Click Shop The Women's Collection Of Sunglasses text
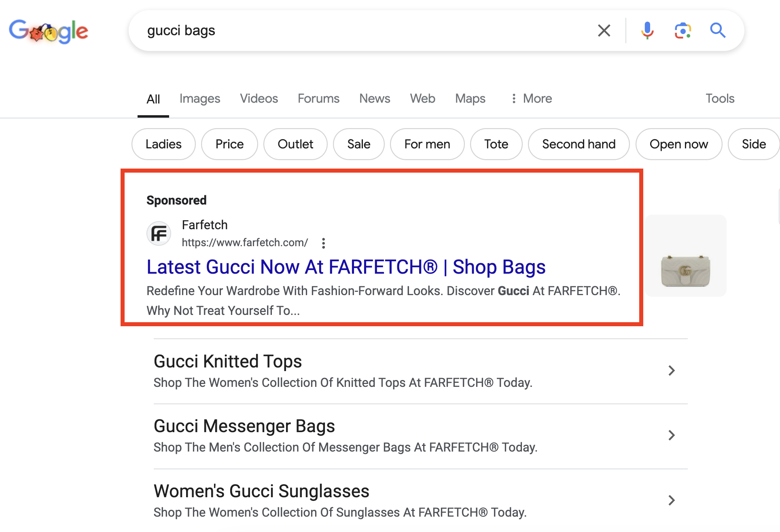Image resolution: width=780 pixels, height=532 pixels. (x=340, y=512)
